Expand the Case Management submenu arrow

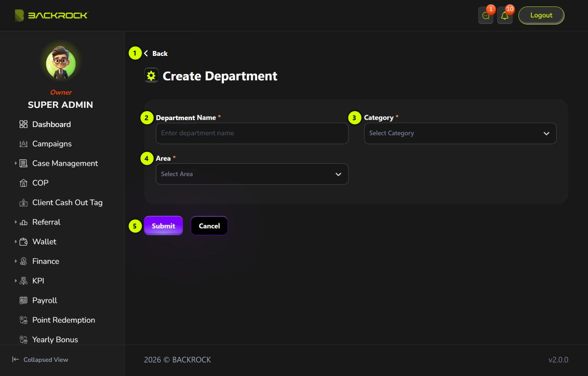pos(16,163)
